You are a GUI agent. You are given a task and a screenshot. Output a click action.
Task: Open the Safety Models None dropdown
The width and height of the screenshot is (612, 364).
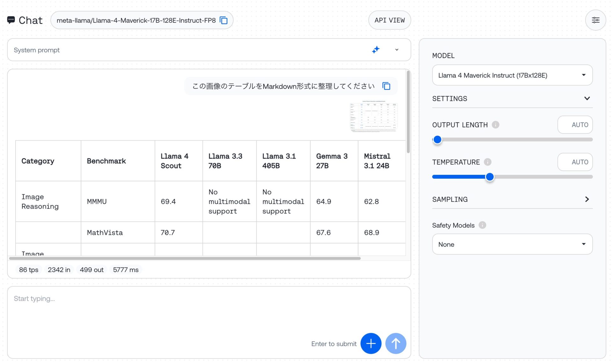(512, 244)
